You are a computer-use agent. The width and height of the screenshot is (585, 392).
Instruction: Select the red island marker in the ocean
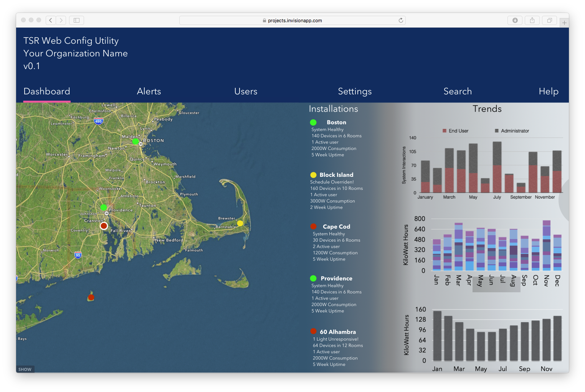[x=91, y=297]
